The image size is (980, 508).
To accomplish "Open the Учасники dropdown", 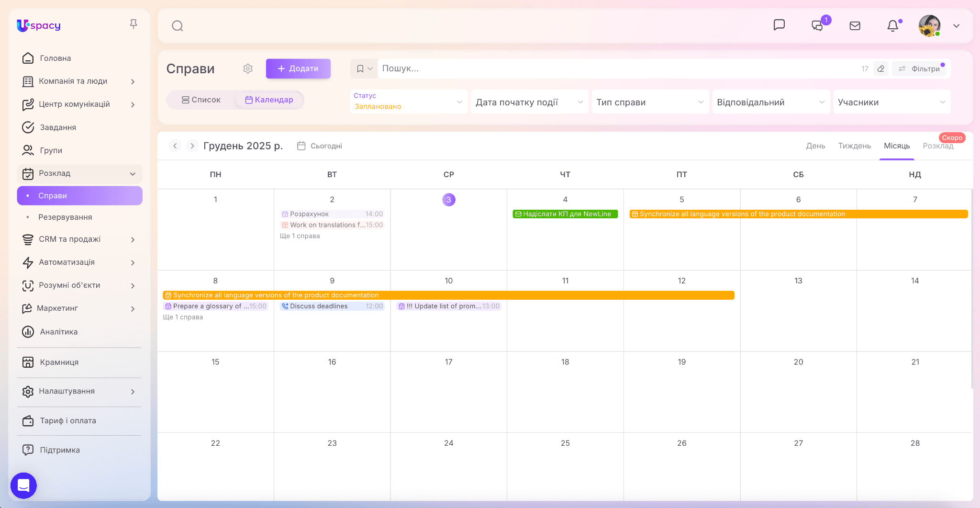I will tap(892, 102).
